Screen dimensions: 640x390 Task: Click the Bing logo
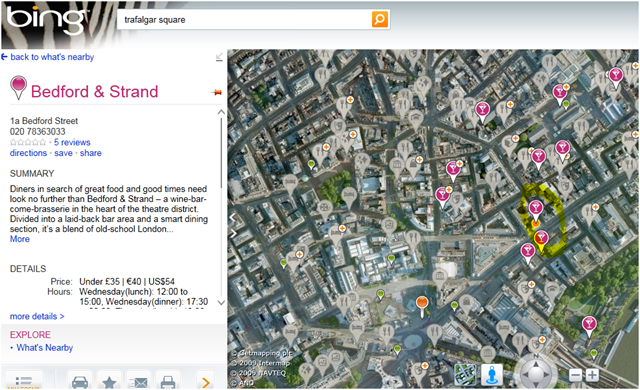coord(46,20)
